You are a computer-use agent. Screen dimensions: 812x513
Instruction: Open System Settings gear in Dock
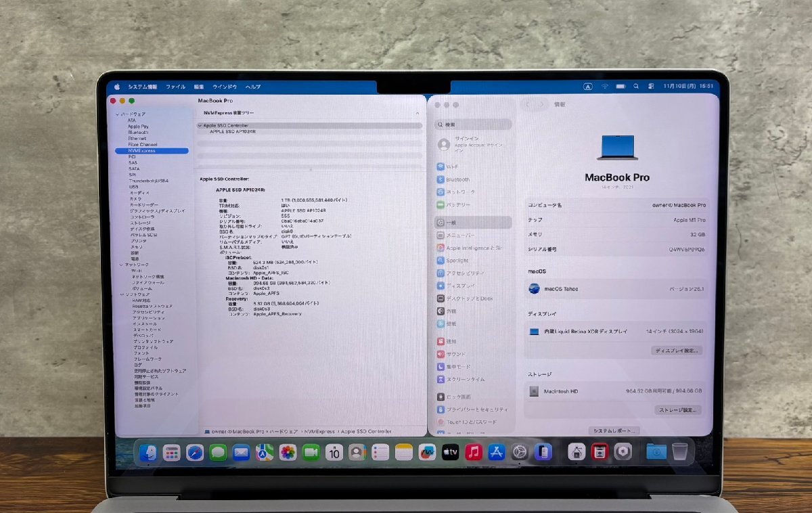(520, 453)
